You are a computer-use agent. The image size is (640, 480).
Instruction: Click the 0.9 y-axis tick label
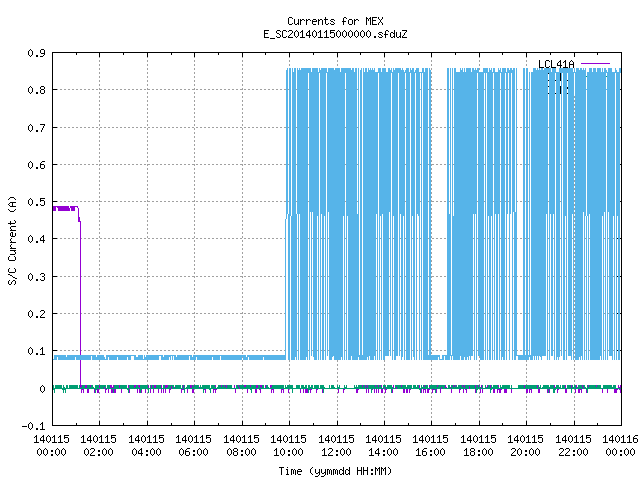[x=36, y=53]
